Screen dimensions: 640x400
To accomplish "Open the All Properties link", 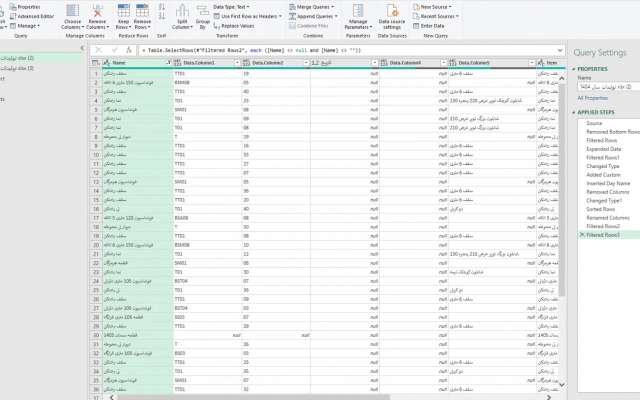I will (x=593, y=98).
